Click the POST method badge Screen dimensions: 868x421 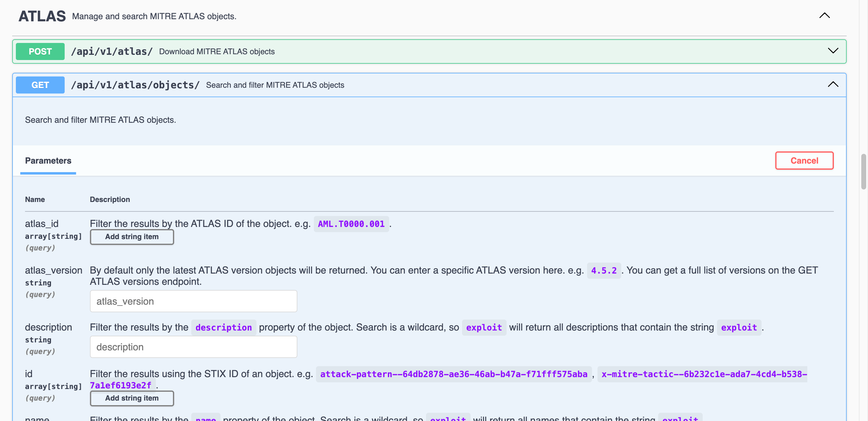point(40,51)
